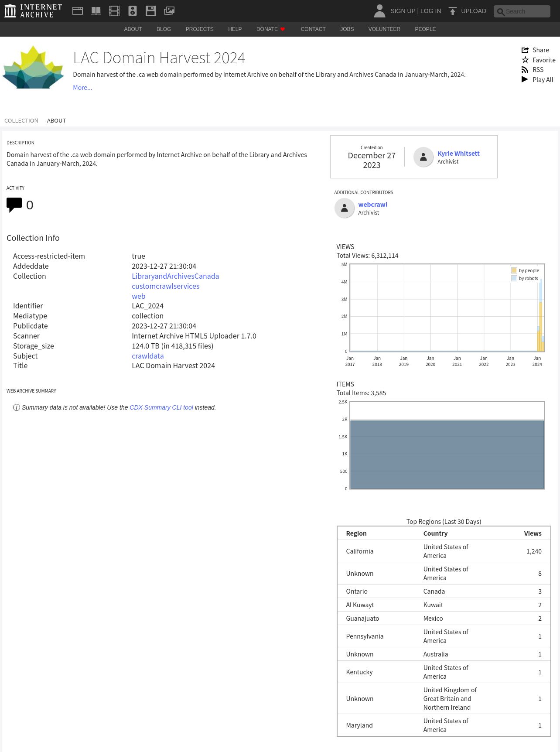Open the Web (Wayback) media icon
Image resolution: width=560 pixels, height=752 pixels.
pos(78,11)
